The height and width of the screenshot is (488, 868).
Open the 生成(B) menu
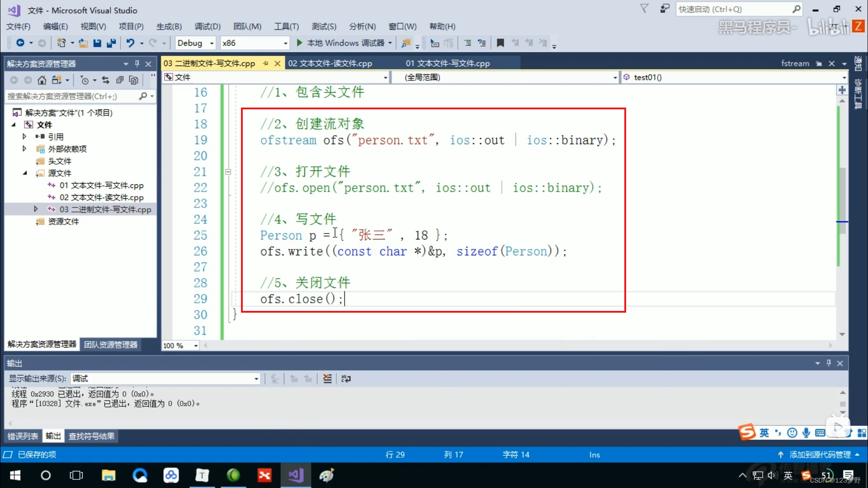(x=169, y=27)
